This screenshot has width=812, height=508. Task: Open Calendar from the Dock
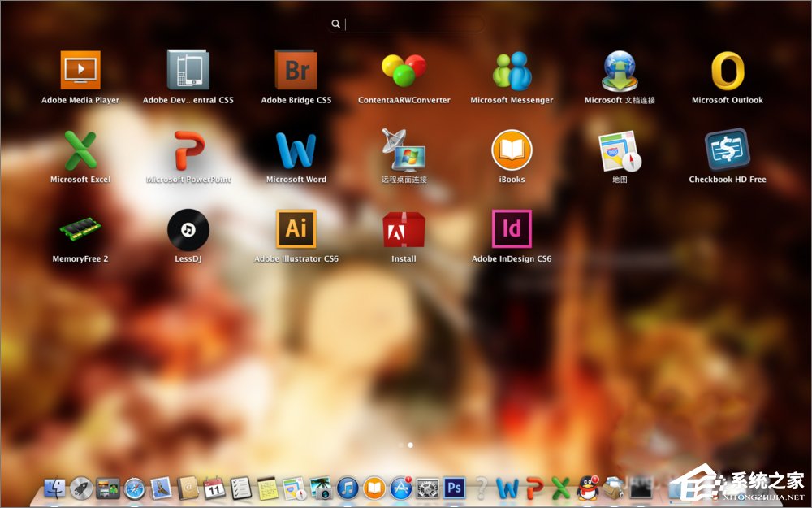coord(214,488)
